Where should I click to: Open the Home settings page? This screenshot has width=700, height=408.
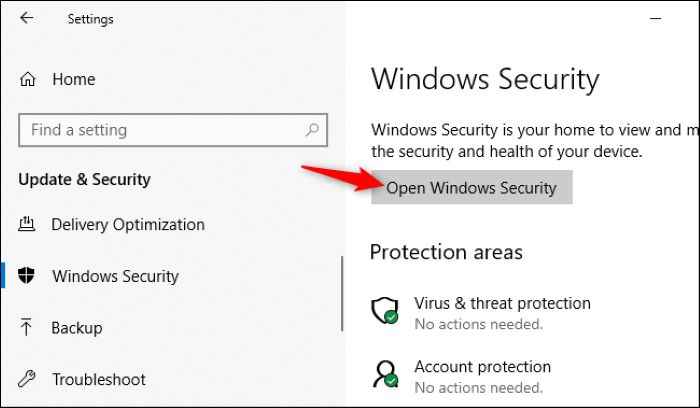pyautogui.click(x=74, y=79)
